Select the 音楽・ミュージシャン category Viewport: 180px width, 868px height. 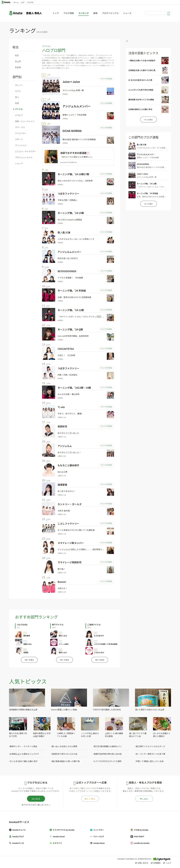pos(25,121)
